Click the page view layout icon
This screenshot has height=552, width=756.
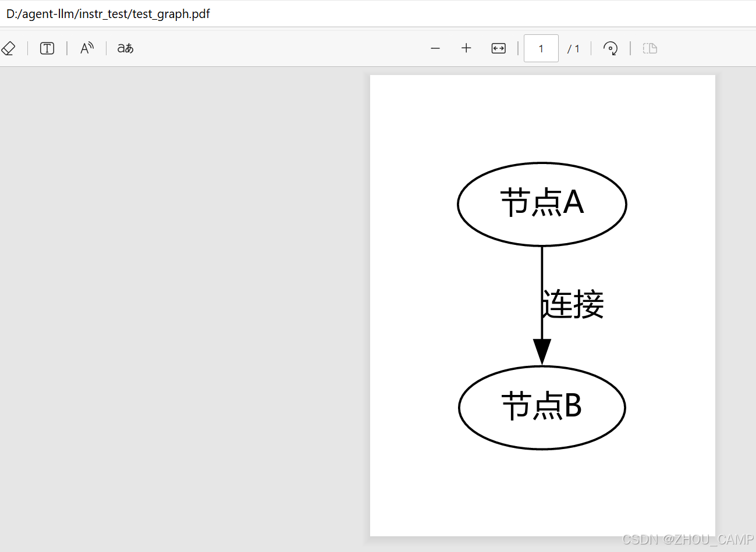pos(649,48)
